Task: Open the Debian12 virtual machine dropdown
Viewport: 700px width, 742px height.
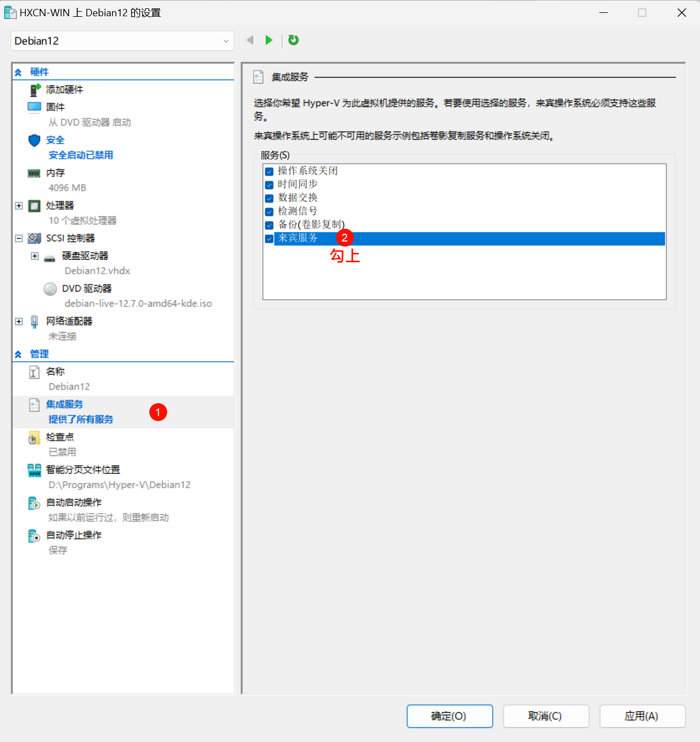Action: (122, 41)
